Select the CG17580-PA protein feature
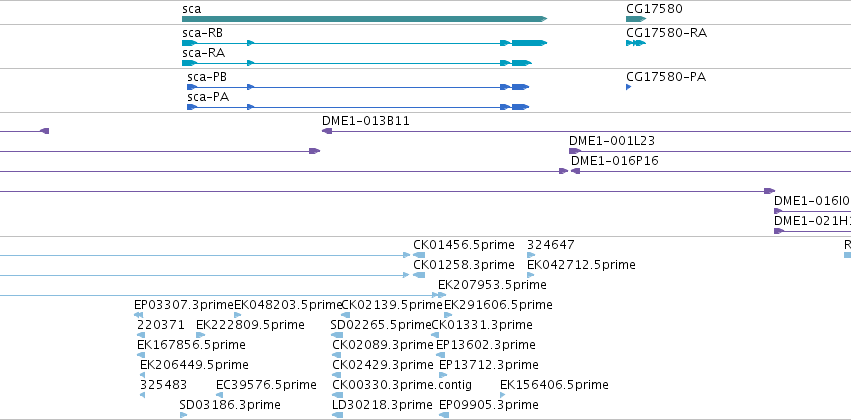 click(628, 87)
